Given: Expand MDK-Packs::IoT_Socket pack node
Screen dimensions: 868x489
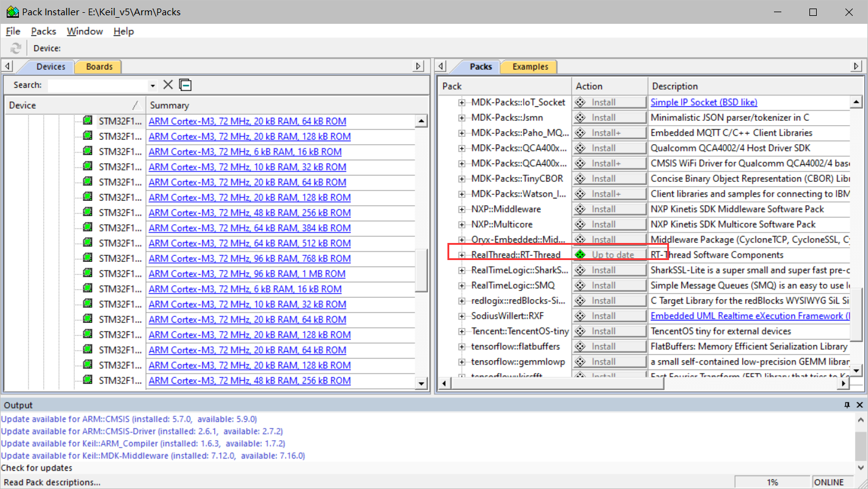Looking at the screenshot, I should point(462,102).
